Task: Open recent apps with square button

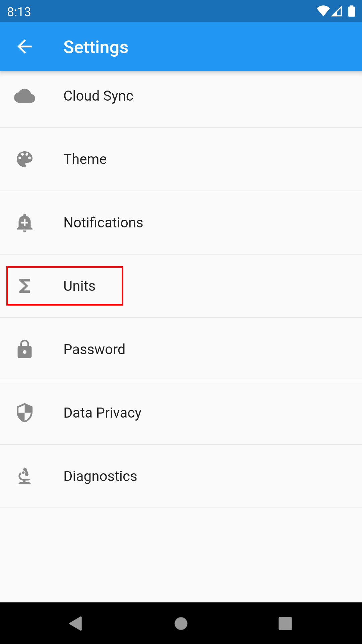Action: [x=285, y=624]
